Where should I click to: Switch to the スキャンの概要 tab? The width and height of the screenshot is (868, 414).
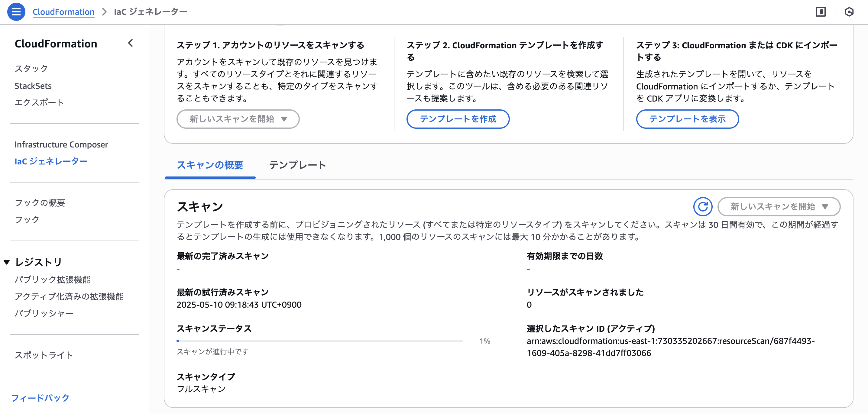tap(210, 165)
